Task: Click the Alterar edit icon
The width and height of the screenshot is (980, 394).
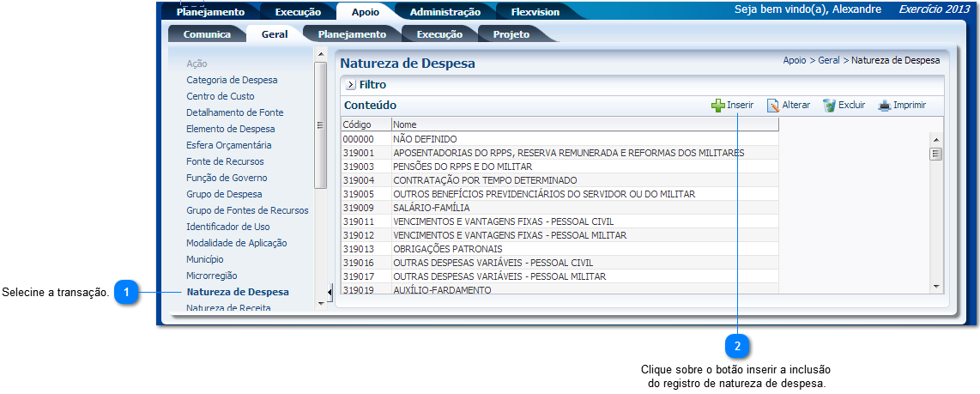Action: [772, 106]
